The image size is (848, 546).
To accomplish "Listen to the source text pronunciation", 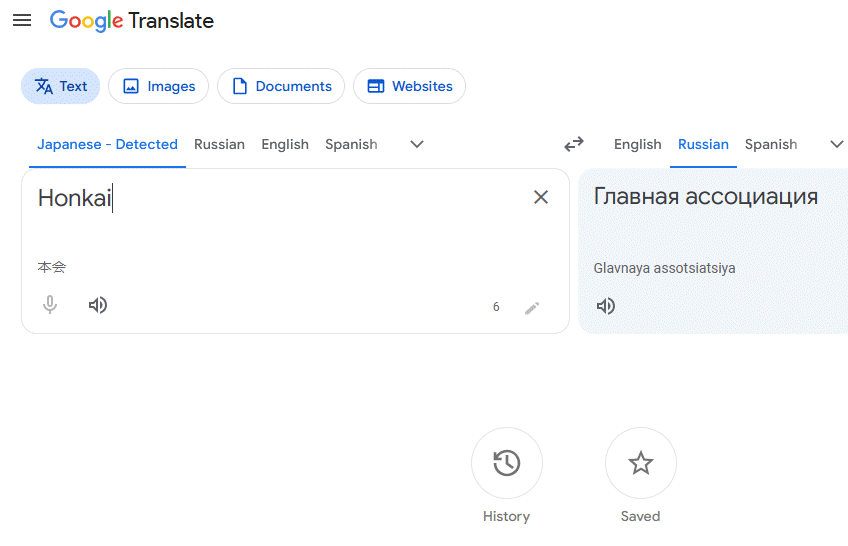I will (98, 305).
